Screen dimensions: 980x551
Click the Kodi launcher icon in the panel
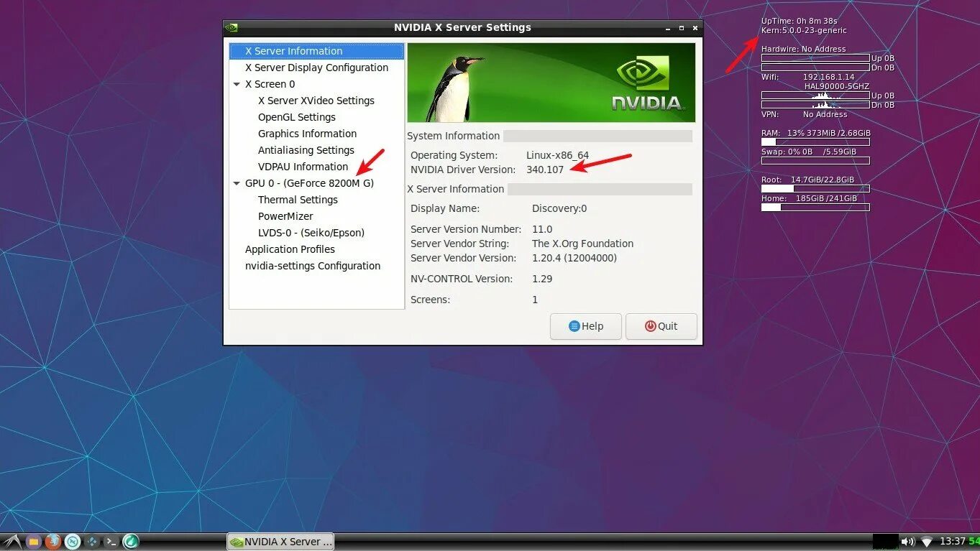click(92, 542)
